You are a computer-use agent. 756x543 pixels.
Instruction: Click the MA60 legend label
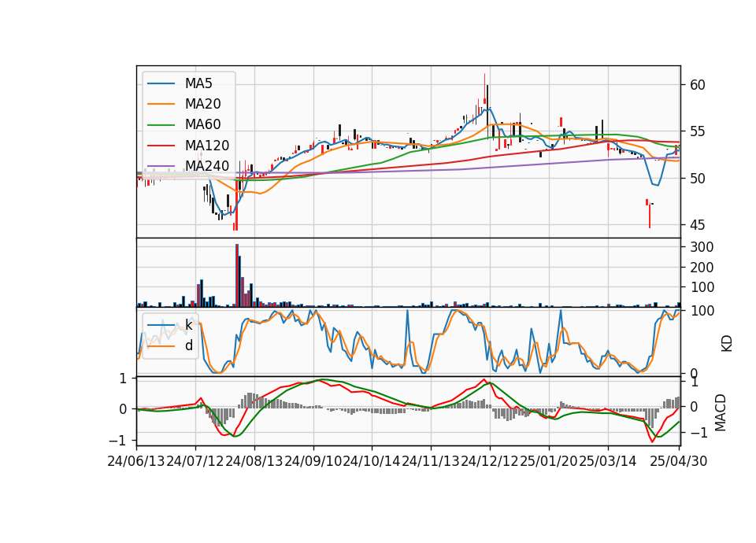coord(202,124)
